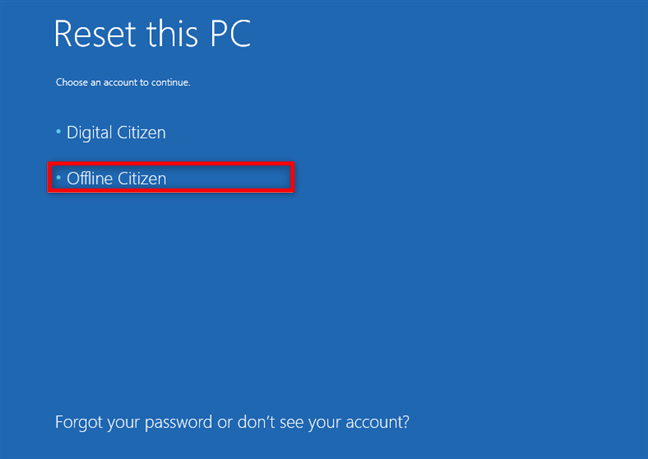
Task: Click the word this in the heading
Action: (172, 33)
